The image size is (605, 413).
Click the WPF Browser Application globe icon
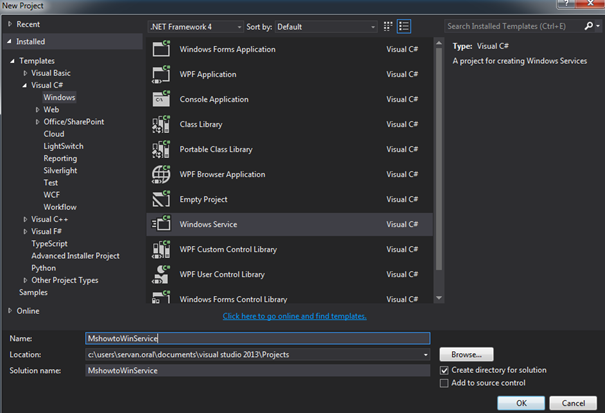[161, 174]
